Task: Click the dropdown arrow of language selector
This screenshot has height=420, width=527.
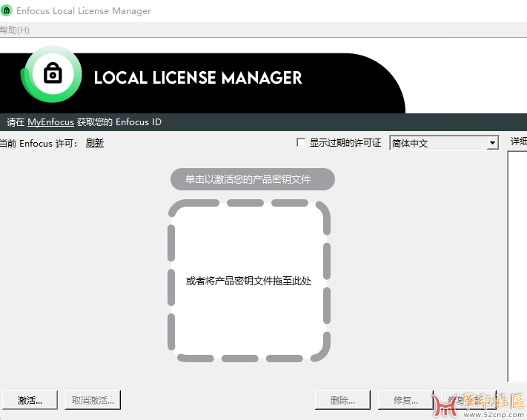Action: [492, 143]
